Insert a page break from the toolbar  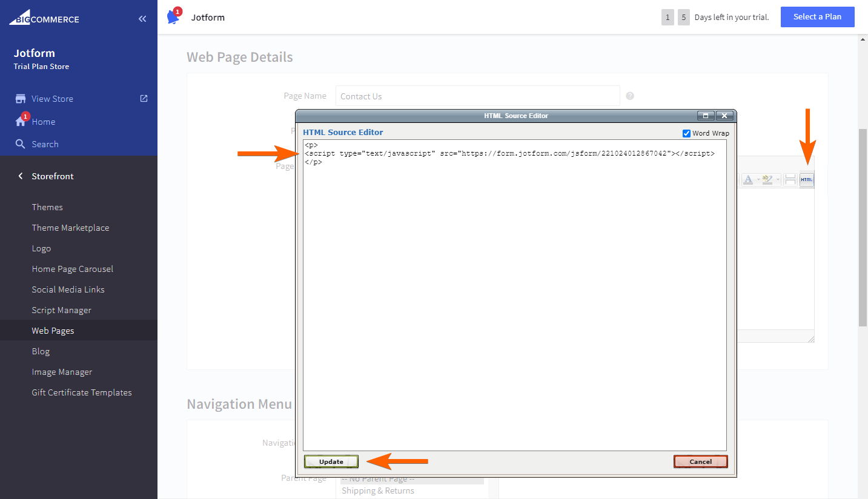pyautogui.click(x=790, y=179)
